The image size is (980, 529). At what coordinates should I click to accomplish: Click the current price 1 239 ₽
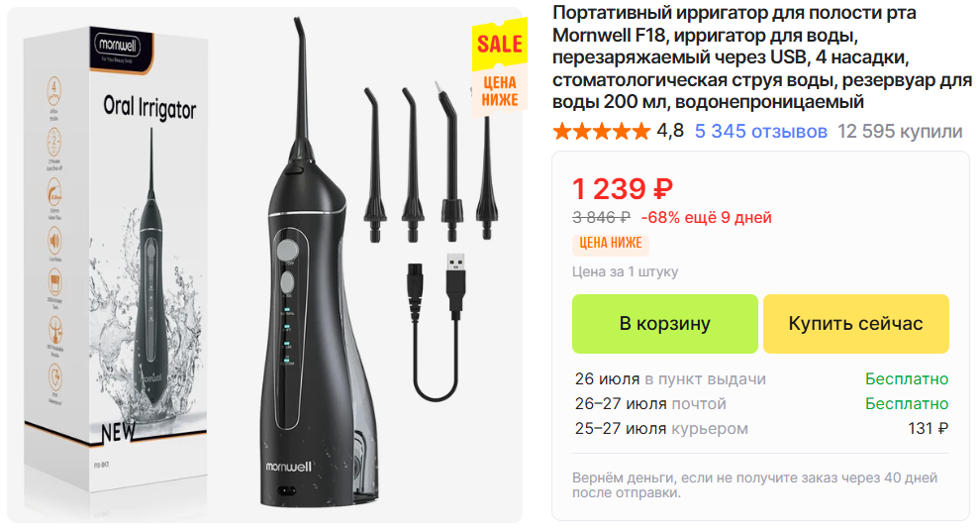point(623,189)
